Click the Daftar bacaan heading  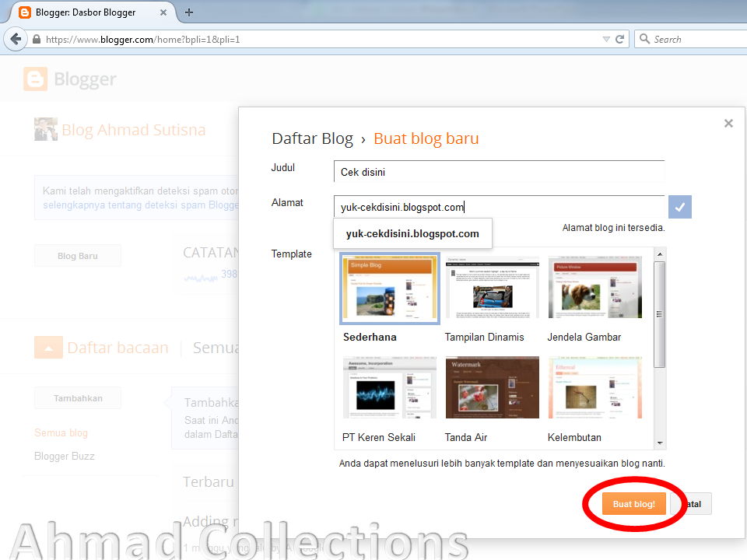point(117,348)
